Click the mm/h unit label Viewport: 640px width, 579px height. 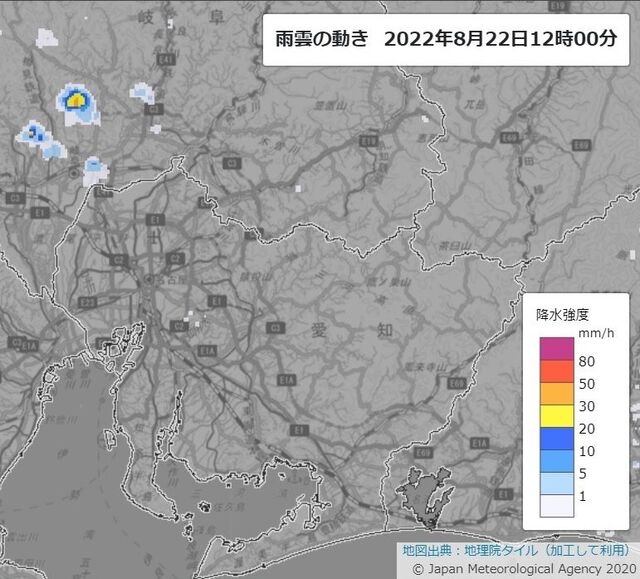(x=596, y=333)
